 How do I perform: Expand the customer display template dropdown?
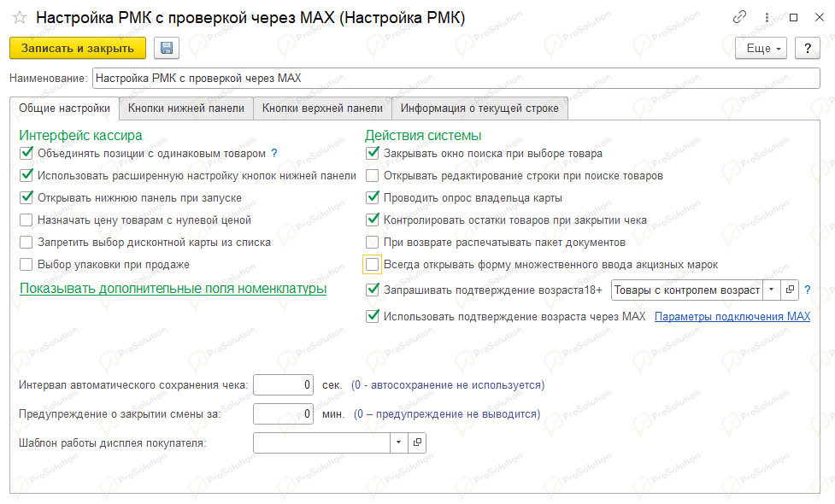[x=398, y=442]
